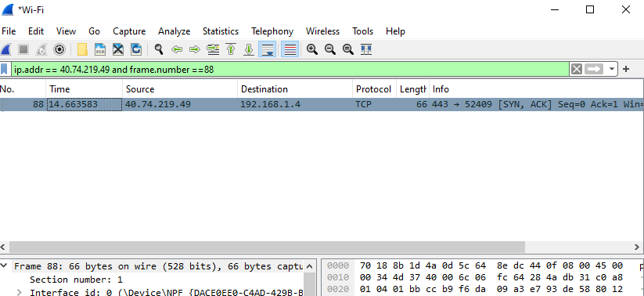Click the packet list horizontal scrollbar thumb
The image size is (644, 296).
tap(267, 247)
